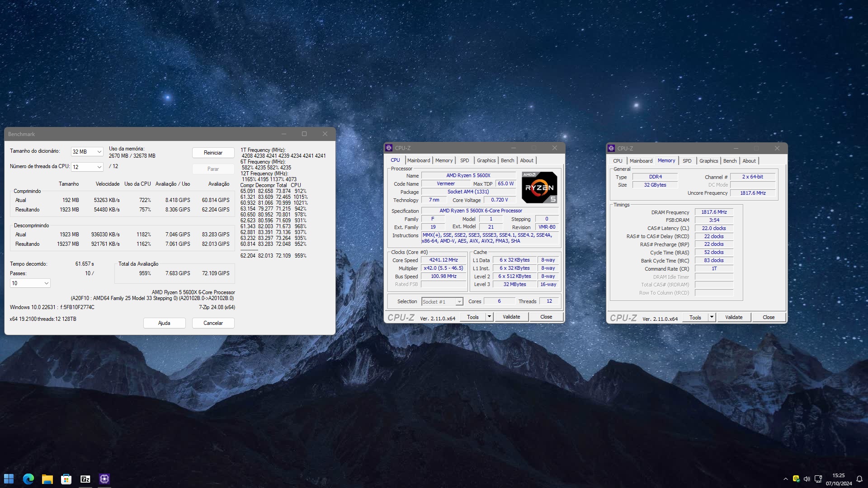Screen dimensions: 868x488
Task: Click the security tray icon
Action: pyautogui.click(x=796, y=479)
